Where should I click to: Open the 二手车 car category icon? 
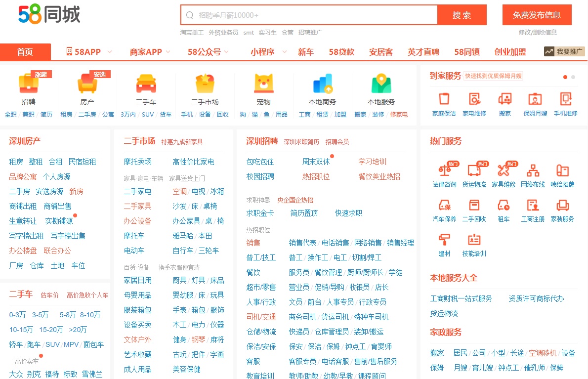[146, 84]
